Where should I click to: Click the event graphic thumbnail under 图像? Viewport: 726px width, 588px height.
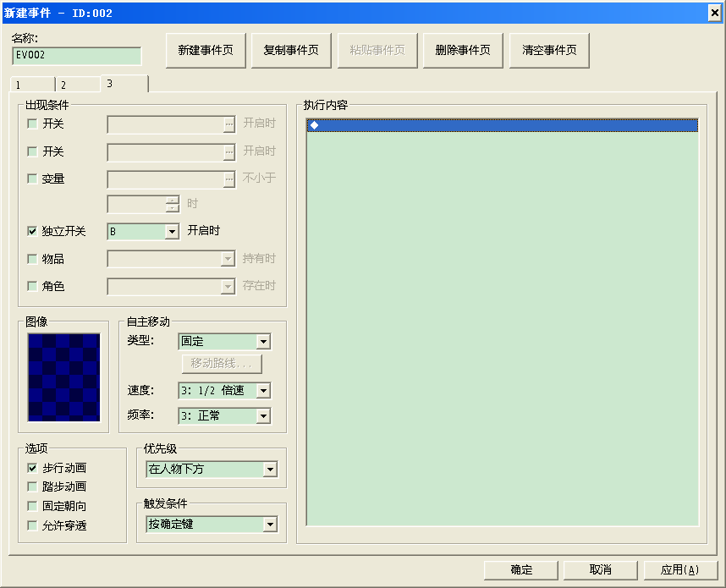(x=64, y=377)
